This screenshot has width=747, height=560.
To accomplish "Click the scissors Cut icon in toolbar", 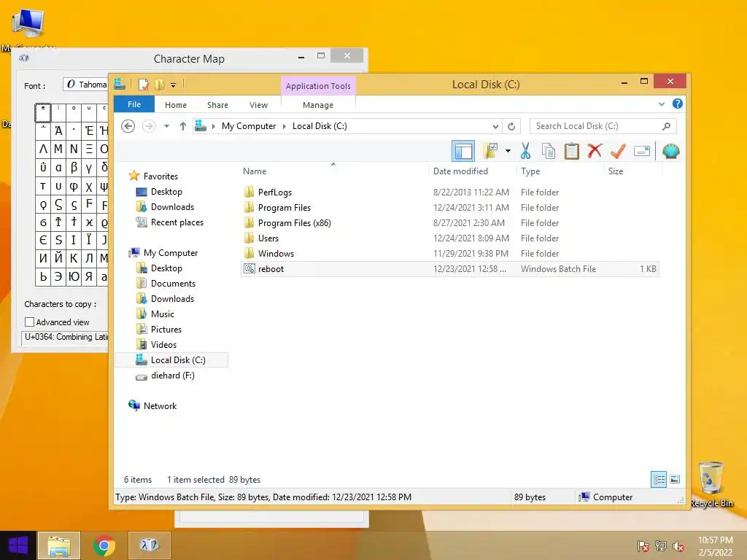I will (x=525, y=151).
